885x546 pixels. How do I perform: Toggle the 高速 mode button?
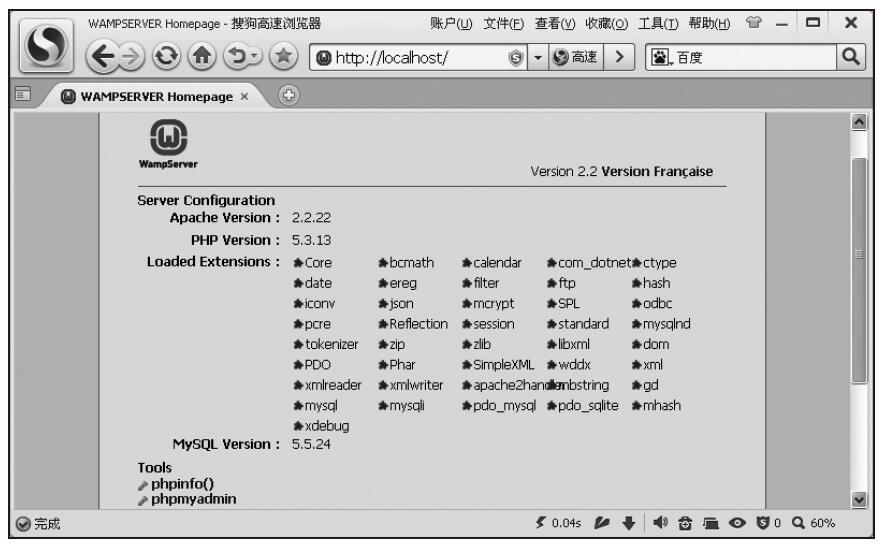(x=575, y=58)
